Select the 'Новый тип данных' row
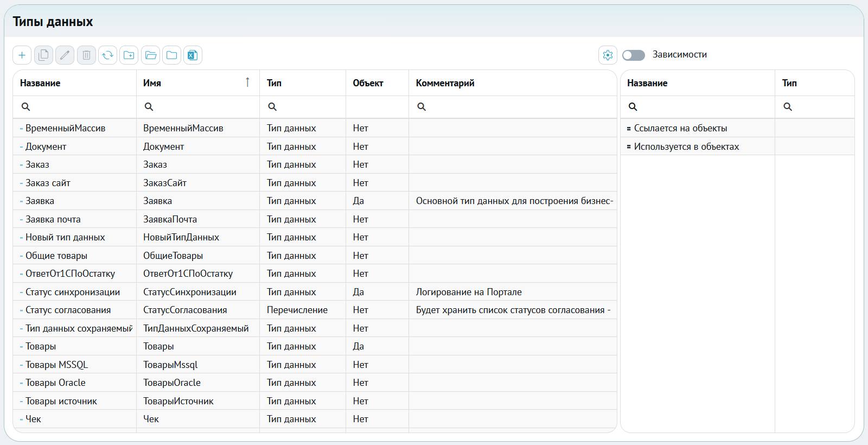 click(x=315, y=237)
